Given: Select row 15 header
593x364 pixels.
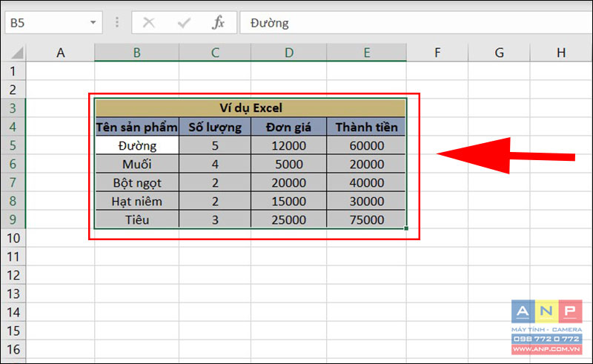Looking at the screenshot, I should (x=13, y=331).
